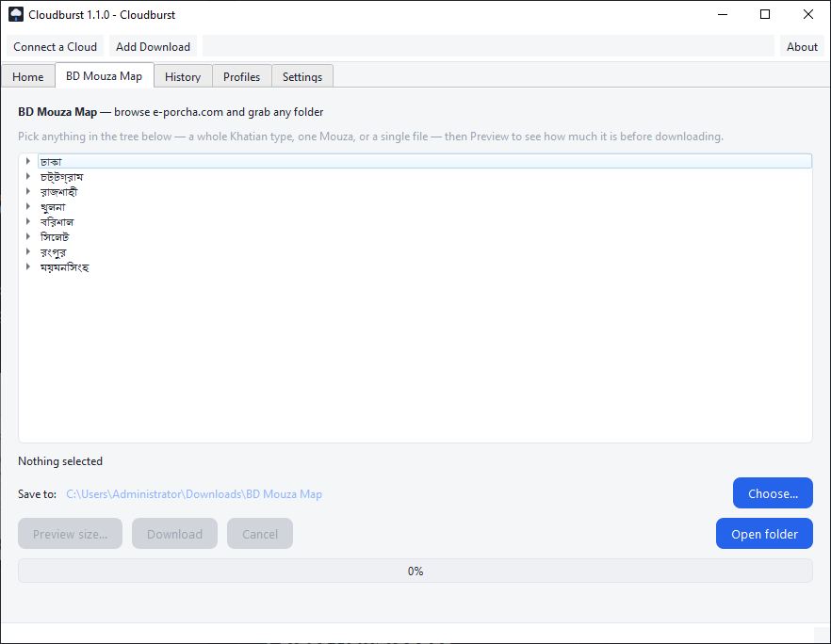The image size is (831, 644).
Task: Click the Open folder button
Action: (764, 534)
